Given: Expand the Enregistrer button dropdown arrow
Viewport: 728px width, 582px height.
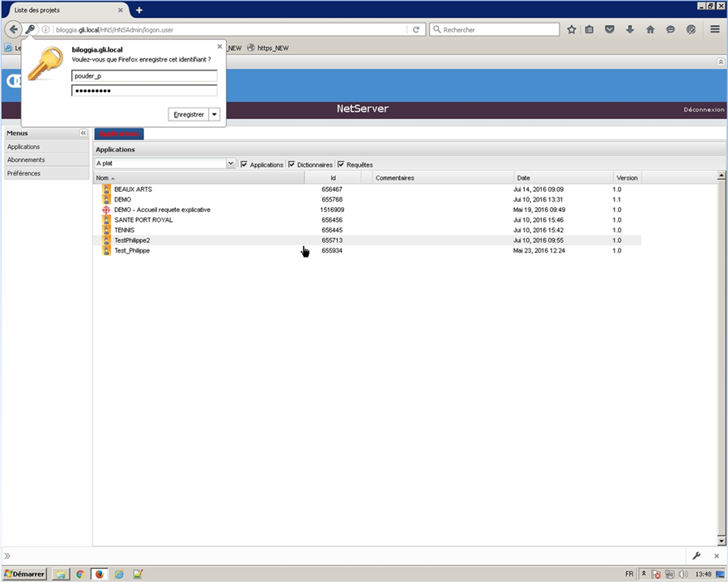Looking at the screenshot, I should (215, 115).
